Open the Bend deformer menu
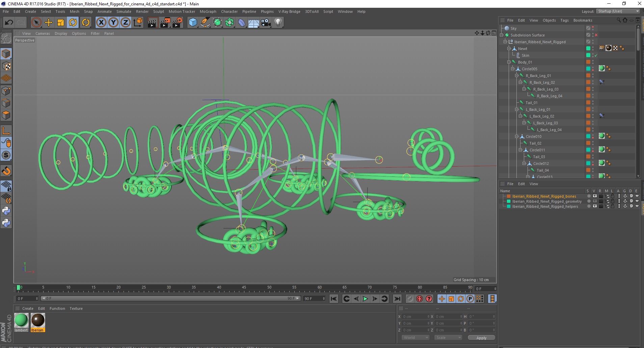The height and width of the screenshot is (348, 644). (x=242, y=23)
